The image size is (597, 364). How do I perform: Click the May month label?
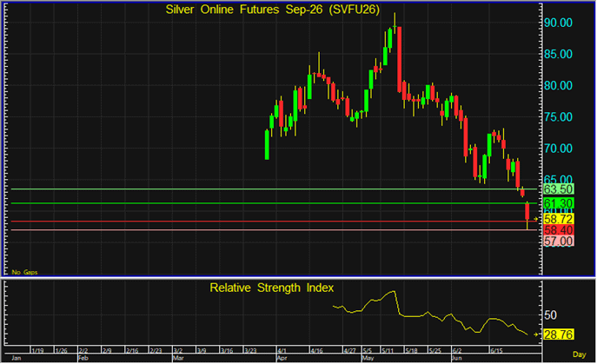368,358
